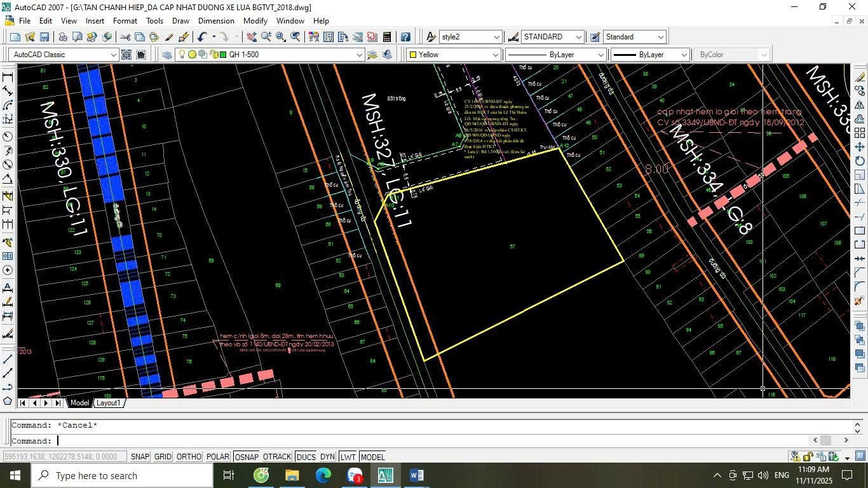Open the Yellow color control dropdown
This screenshot has width=868, height=488.
tap(496, 55)
